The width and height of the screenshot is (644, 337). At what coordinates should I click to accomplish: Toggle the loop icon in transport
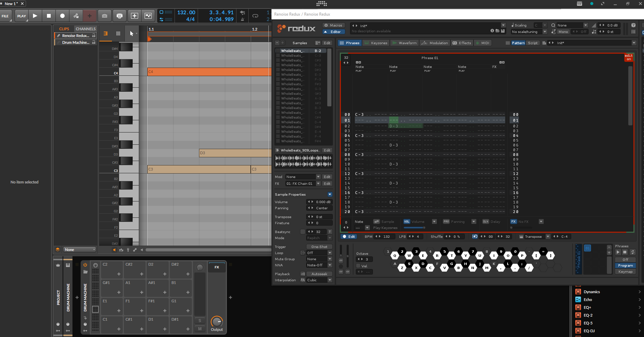tap(255, 16)
